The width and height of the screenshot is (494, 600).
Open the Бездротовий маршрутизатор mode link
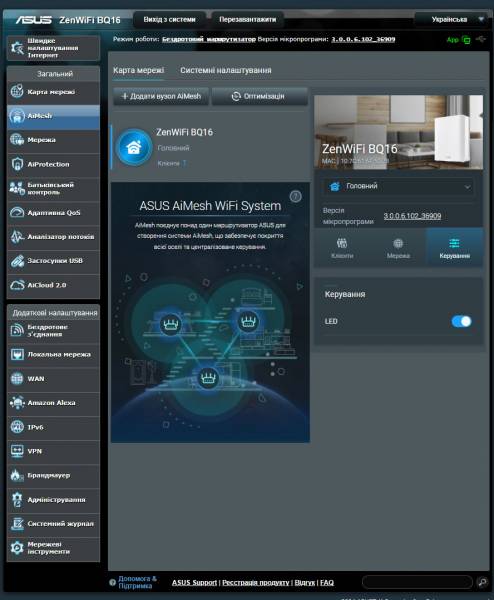(x=209, y=39)
